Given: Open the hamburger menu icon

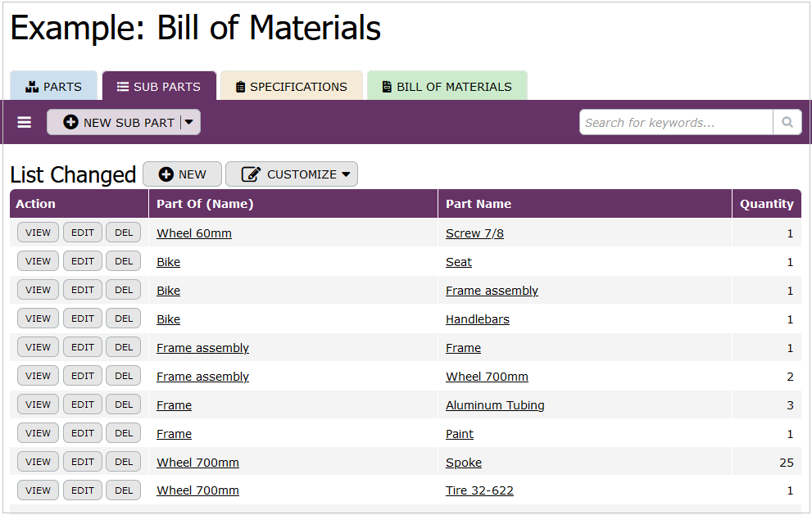Looking at the screenshot, I should 25,123.
